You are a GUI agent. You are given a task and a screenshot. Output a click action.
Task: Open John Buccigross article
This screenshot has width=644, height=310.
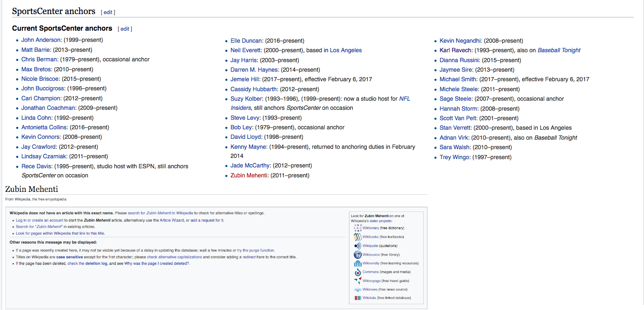(x=43, y=88)
